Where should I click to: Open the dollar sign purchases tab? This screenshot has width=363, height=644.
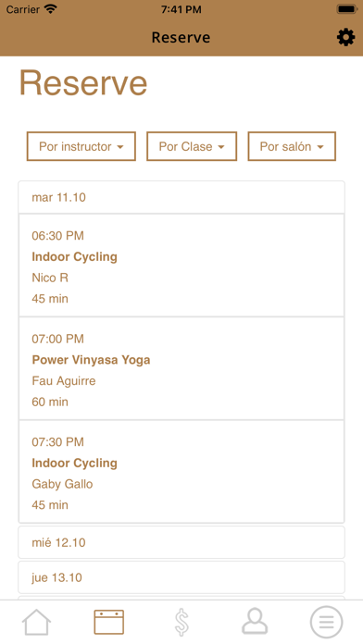[x=181, y=622]
